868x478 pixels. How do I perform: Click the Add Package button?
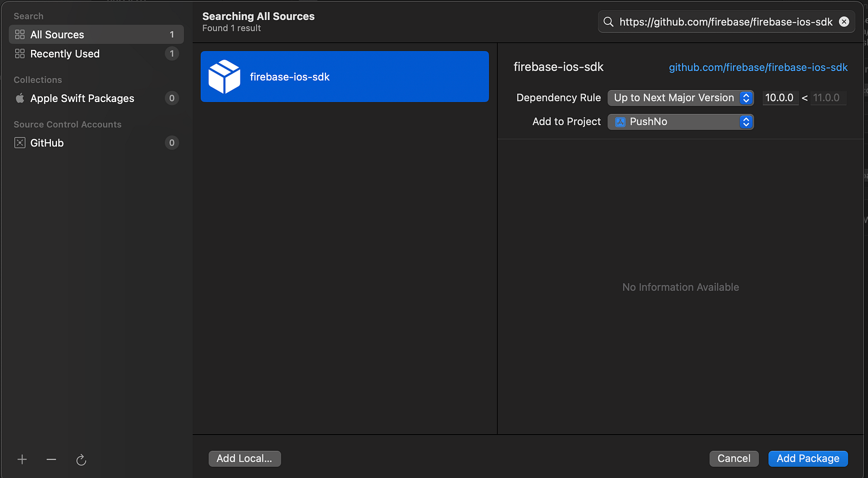[x=808, y=458]
